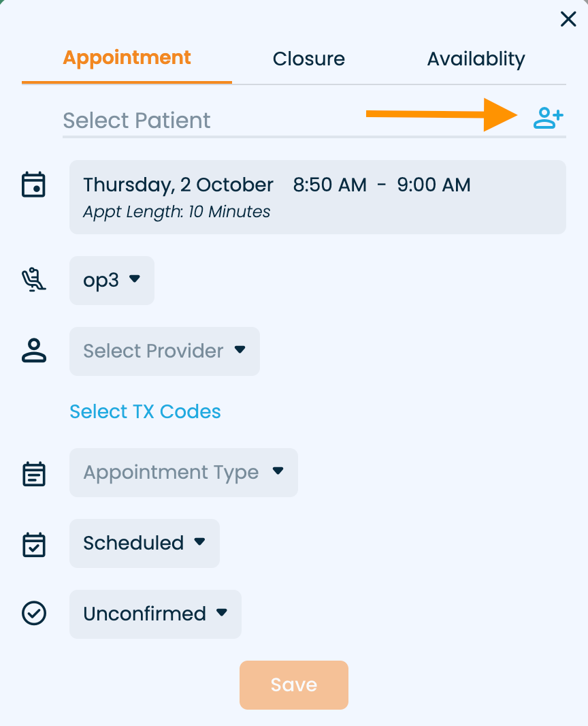Viewport: 588px width, 726px height.
Task: Edit the Thursday, 2 October time box
Action: pos(317,197)
